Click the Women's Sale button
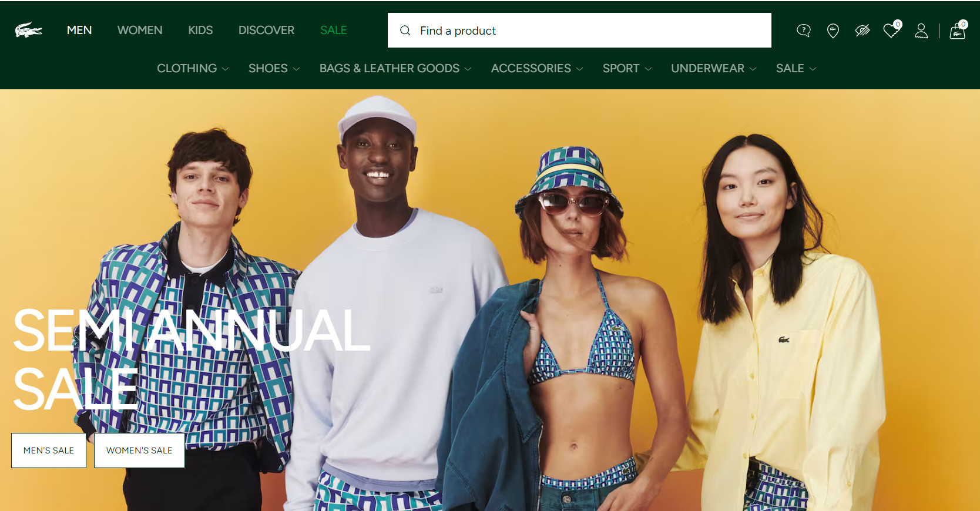The image size is (980, 511). click(139, 451)
